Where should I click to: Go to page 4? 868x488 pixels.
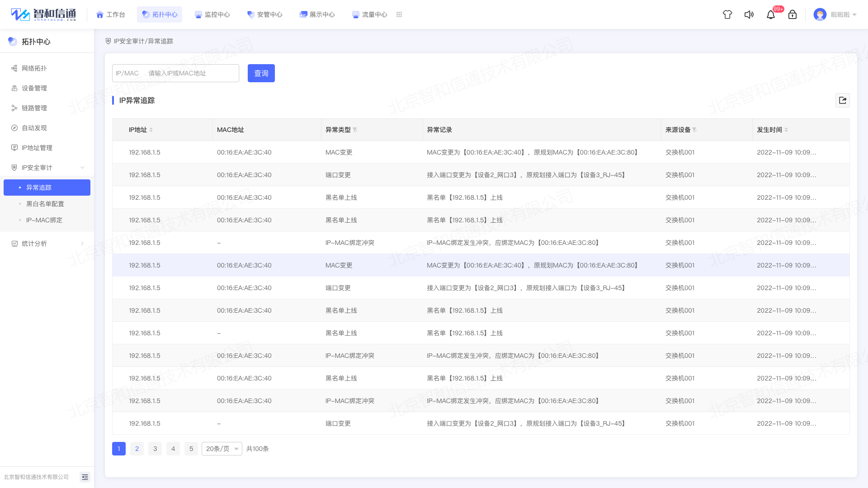click(x=173, y=449)
